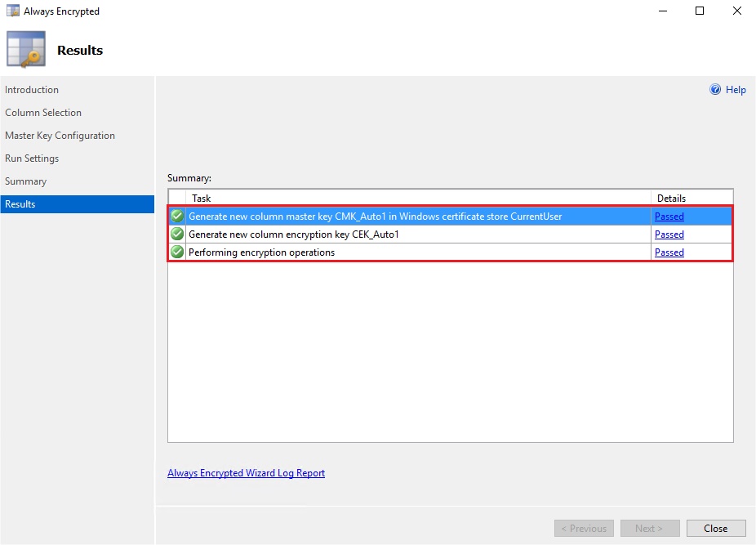756x545 pixels.
Task: Go to the Introduction step
Action: coord(32,90)
